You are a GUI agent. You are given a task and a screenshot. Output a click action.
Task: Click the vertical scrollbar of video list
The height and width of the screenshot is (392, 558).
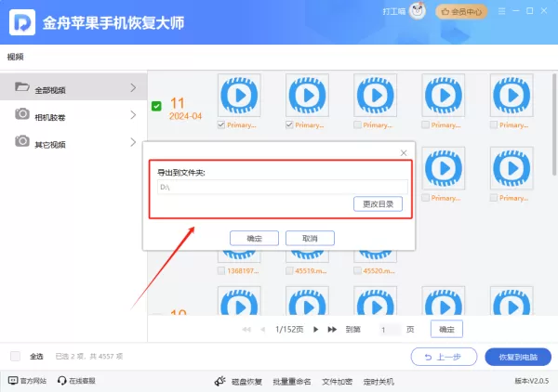(554, 124)
